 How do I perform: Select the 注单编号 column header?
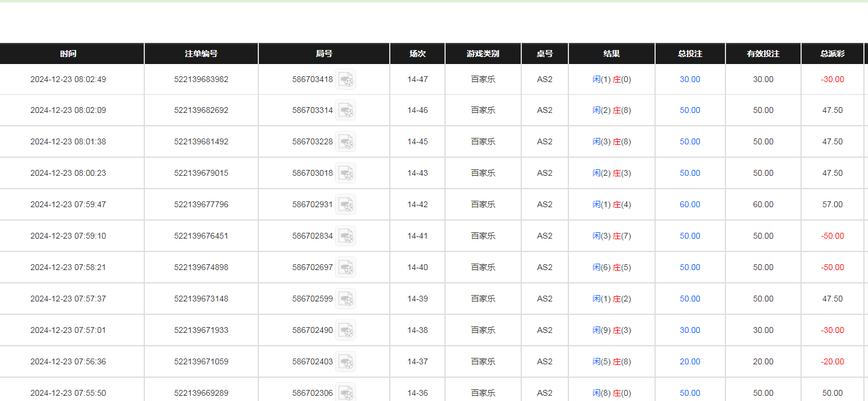point(201,54)
